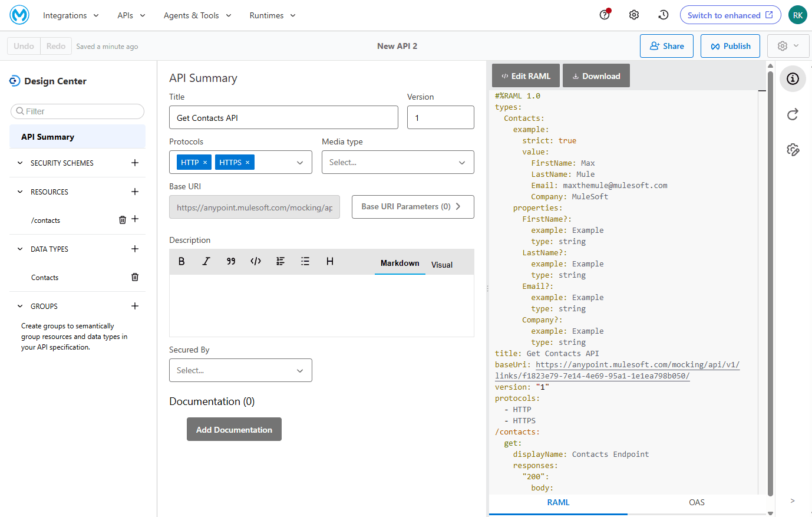Click the Filter search field

coord(77,111)
